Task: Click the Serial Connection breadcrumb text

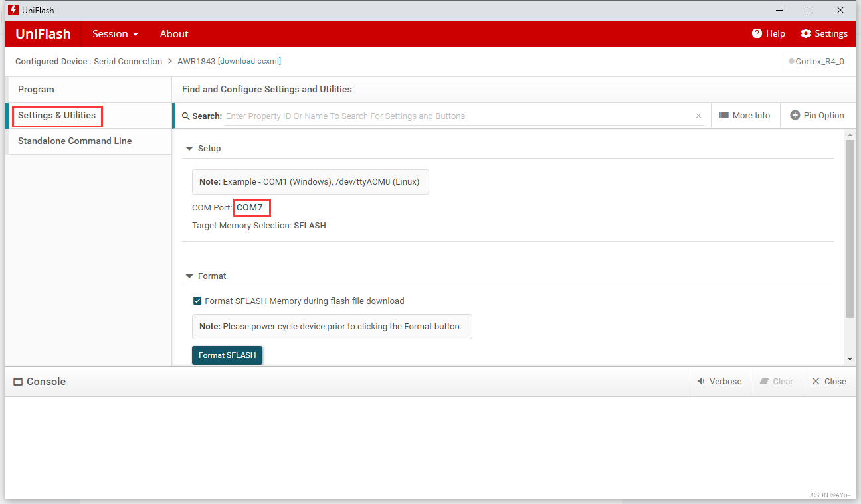Action: point(128,61)
